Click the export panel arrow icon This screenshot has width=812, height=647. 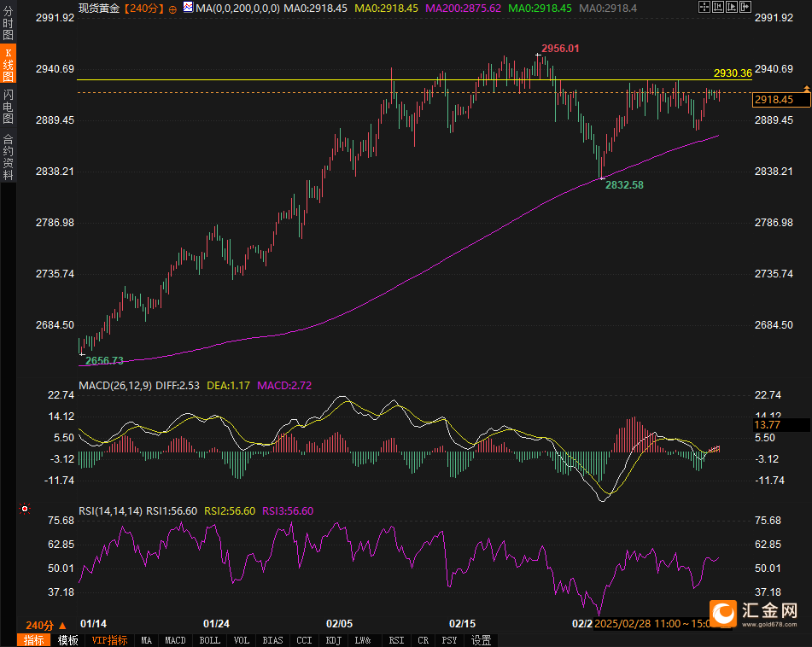point(745,7)
